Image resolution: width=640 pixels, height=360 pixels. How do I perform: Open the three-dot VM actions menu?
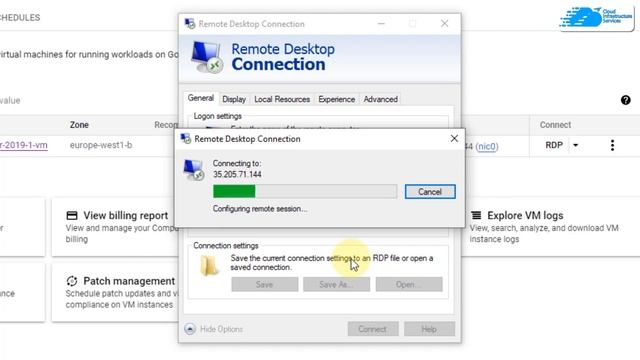pos(612,145)
